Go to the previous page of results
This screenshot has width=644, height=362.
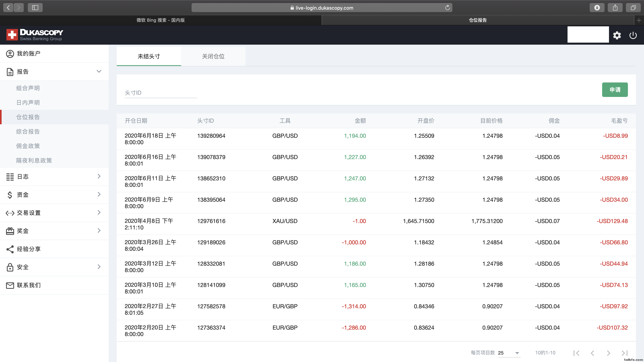[x=592, y=353]
